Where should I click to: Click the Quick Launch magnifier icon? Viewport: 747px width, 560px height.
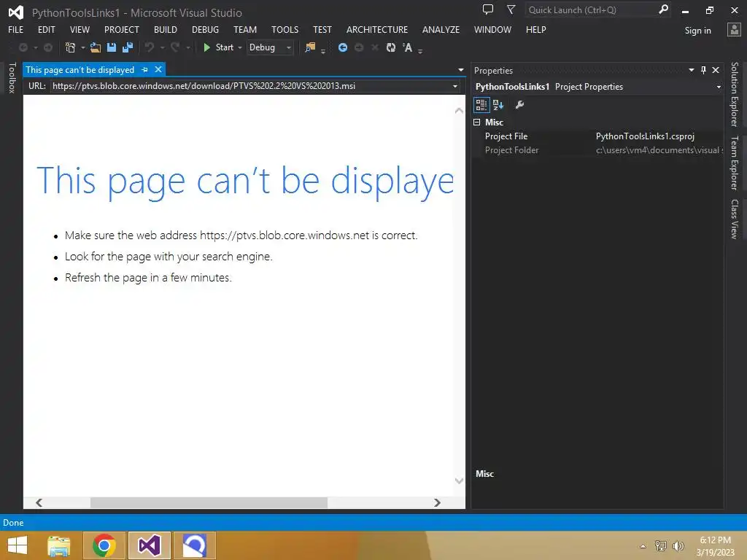pyautogui.click(x=663, y=9)
